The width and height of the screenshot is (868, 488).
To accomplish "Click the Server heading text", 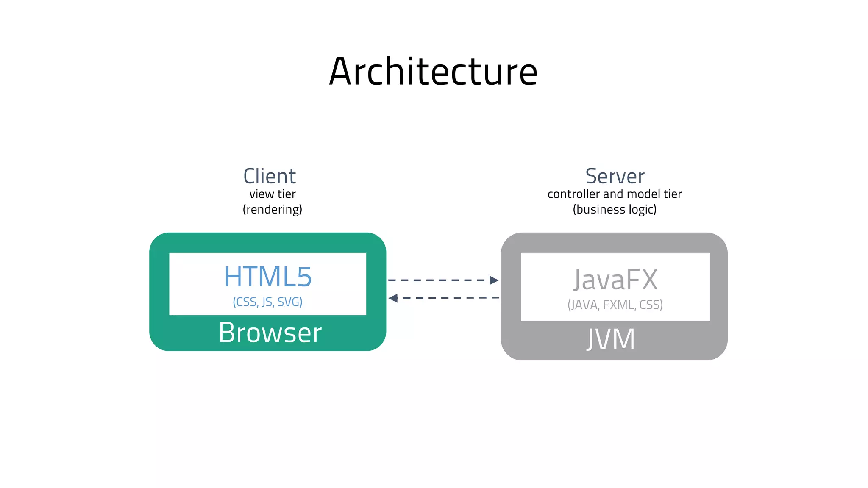I will coord(615,176).
